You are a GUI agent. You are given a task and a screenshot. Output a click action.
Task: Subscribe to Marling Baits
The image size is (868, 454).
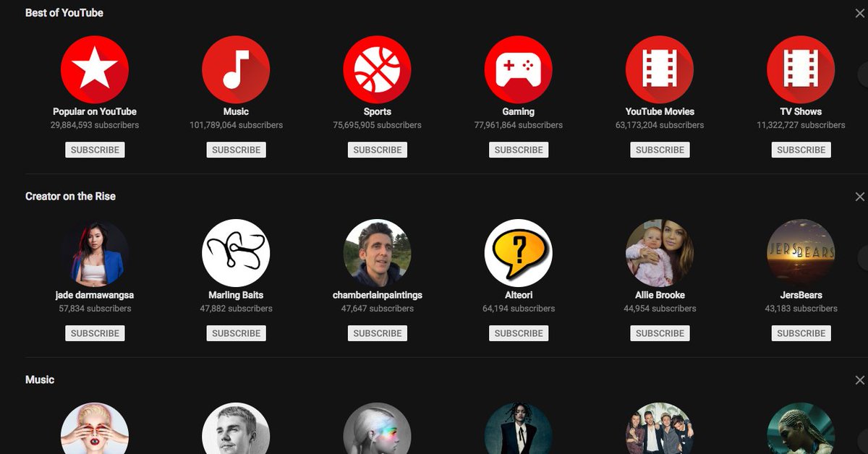(236, 333)
